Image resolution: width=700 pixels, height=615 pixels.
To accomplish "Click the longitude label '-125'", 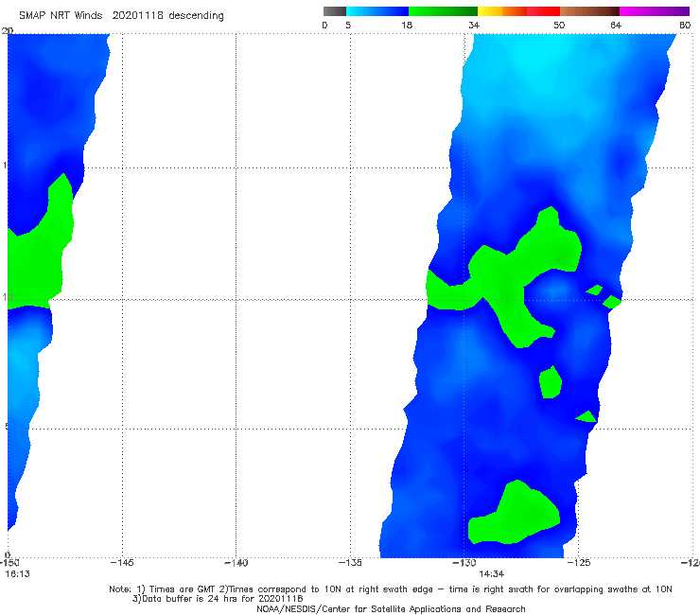I will pyautogui.click(x=579, y=563).
